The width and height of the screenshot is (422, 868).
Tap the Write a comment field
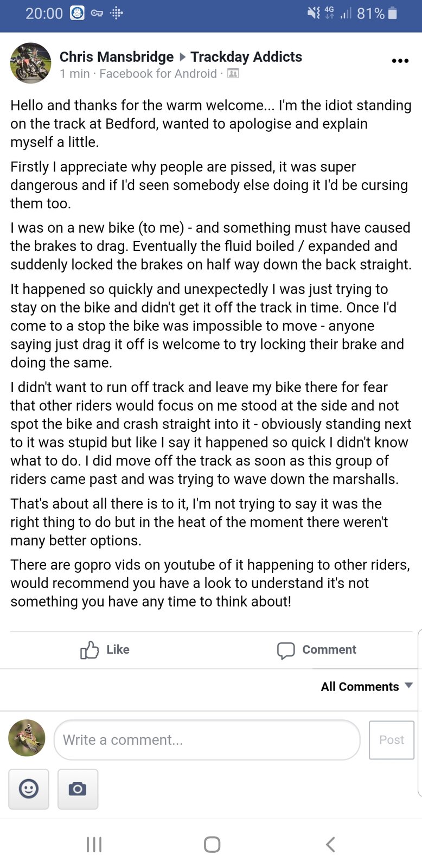point(207,740)
